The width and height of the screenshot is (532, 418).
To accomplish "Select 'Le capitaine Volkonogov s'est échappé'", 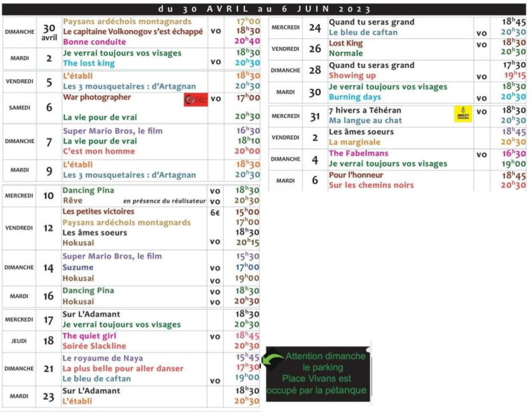I will click(133, 32).
